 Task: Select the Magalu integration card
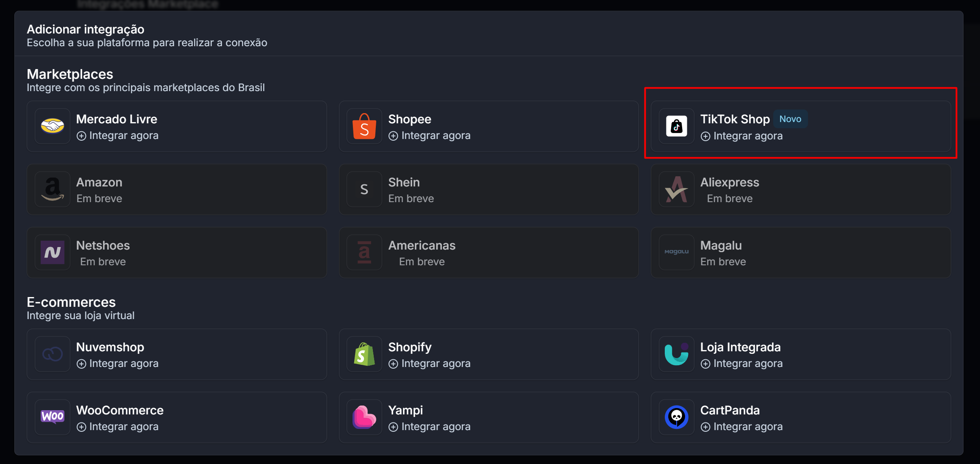coord(800,253)
